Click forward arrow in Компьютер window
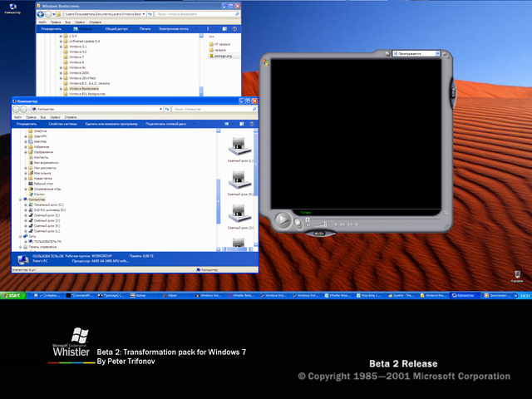The image size is (532, 399). pyautogui.click(x=23, y=109)
